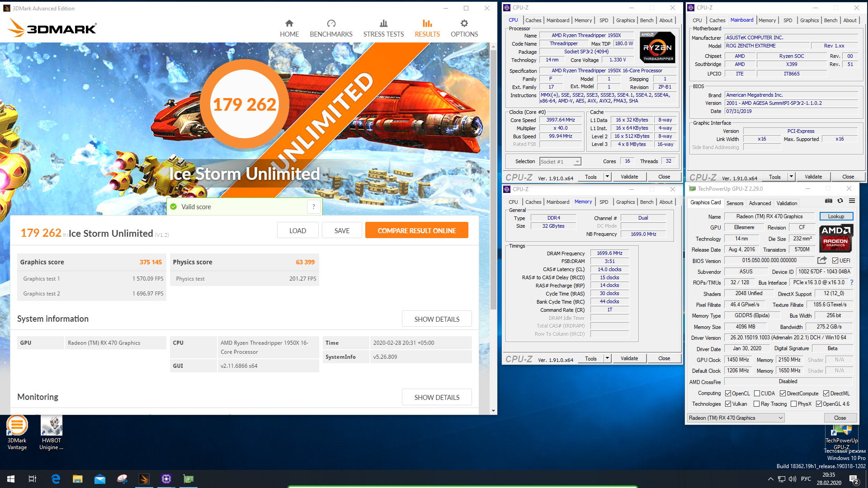The image size is (868, 488).
Task: Open File Explorer from the taskbar
Action: click(x=78, y=479)
